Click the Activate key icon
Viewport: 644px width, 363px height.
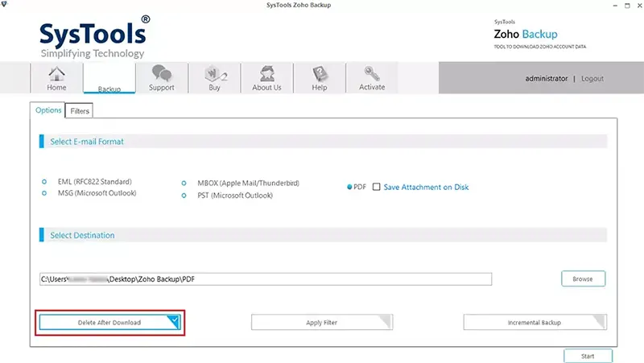point(372,78)
